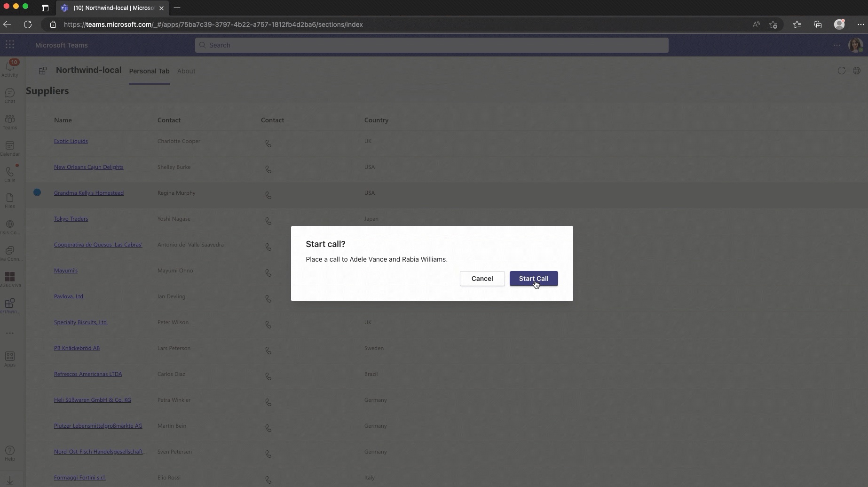Call Regina Murphy via phone icon
The height and width of the screenshot is (487, 868).
pyautogui.click(x=268, y=195)
